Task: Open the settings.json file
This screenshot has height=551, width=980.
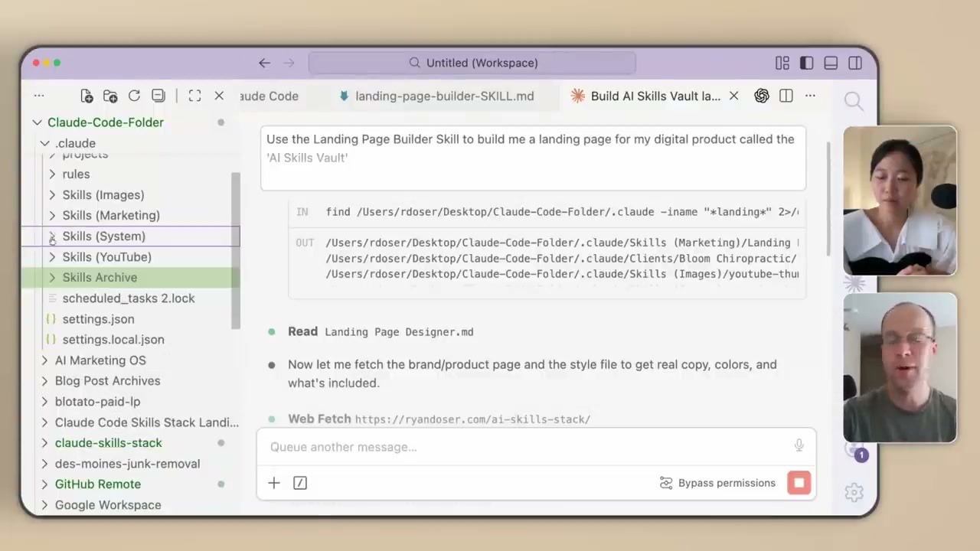Action: click(98, 319)
